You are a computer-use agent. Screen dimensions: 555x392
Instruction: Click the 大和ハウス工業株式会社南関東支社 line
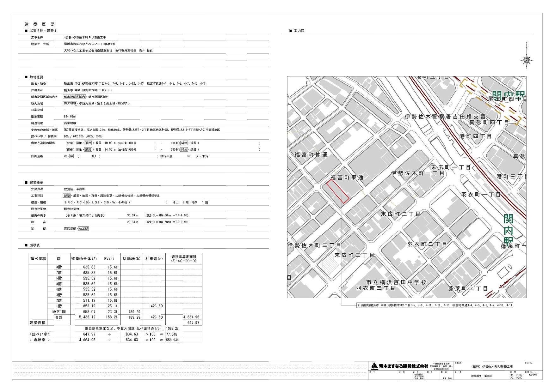108,51
